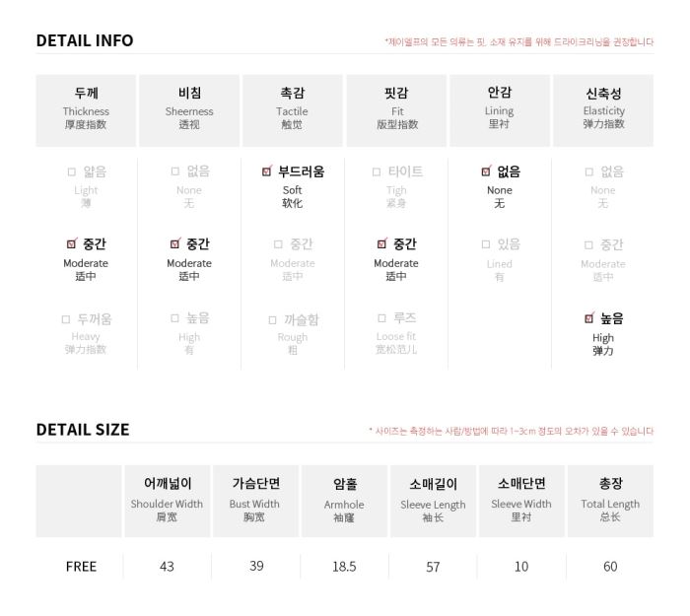Select the FREE size row label
690x616 pixels.
(x=81, y=567)
